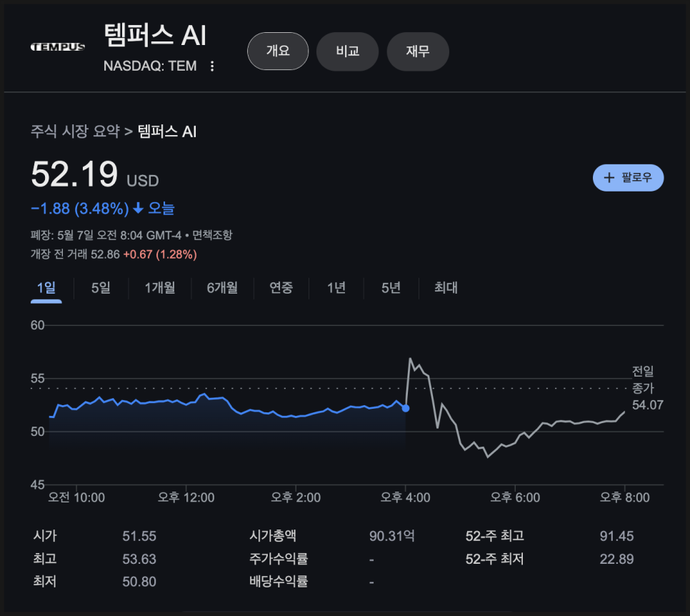Click the +0.67 (1.28%) pre-market change
Viewport: 690px width, 616px height.
pos(160,254)
